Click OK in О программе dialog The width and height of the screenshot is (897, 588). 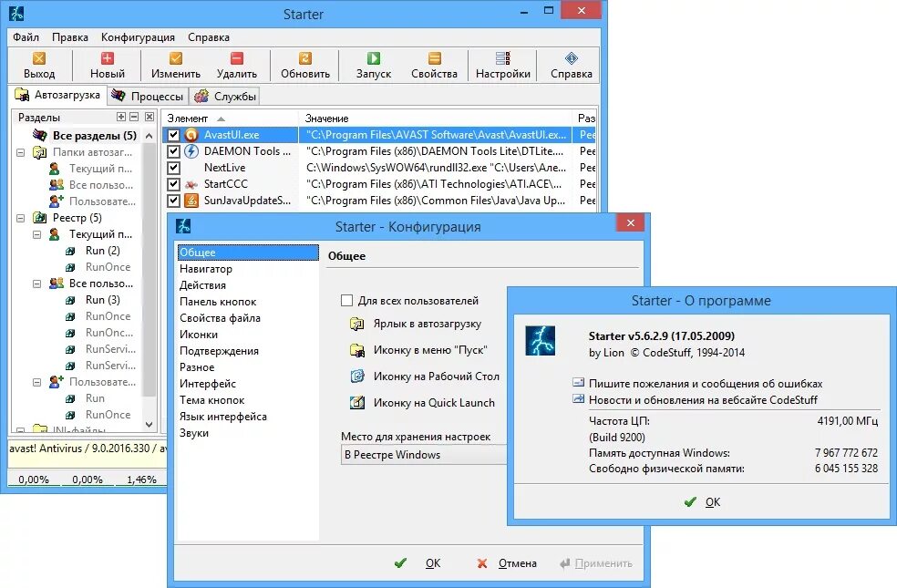tap(703, 502)
